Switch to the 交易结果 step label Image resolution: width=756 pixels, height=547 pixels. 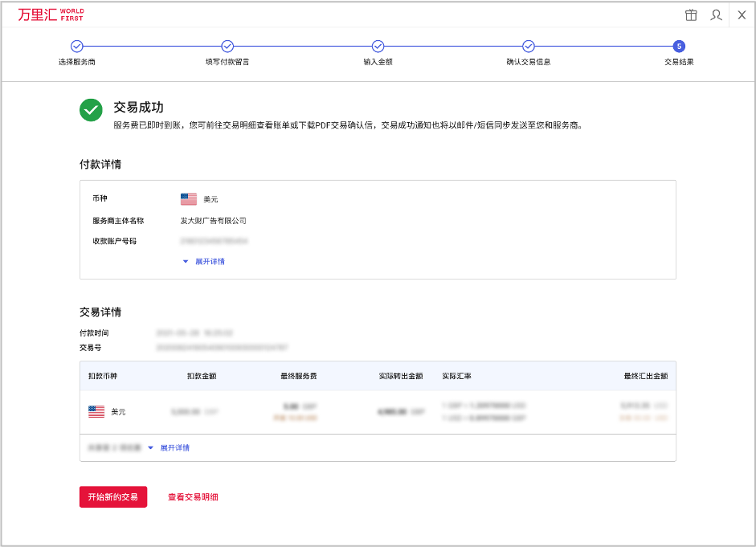[678, 60]
